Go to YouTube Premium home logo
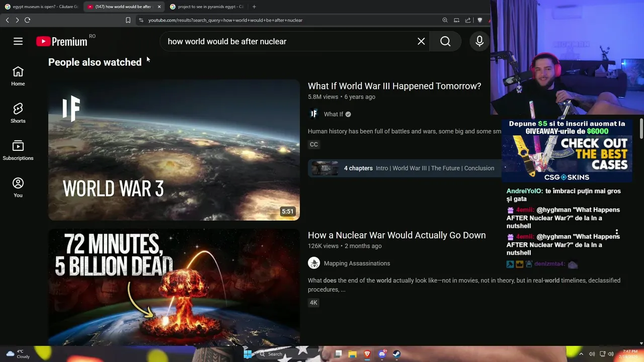This screenshot has height=362, width=644. (x=62, y=42)
